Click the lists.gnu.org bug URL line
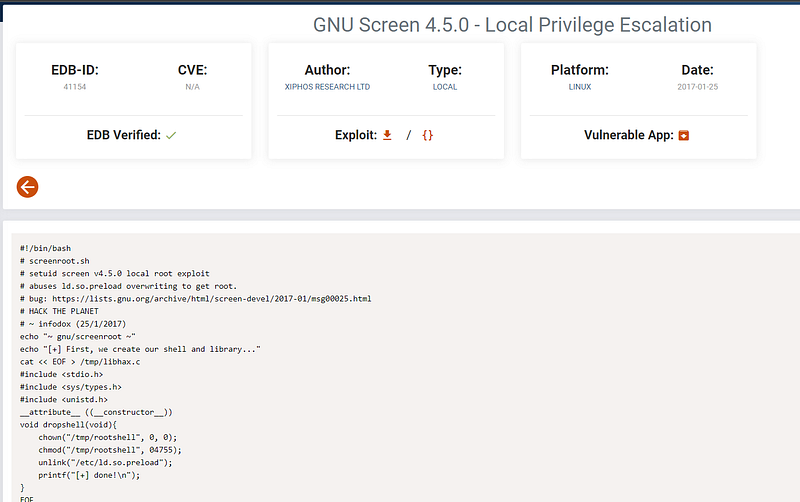800x502 pixels. coord(195,299)
